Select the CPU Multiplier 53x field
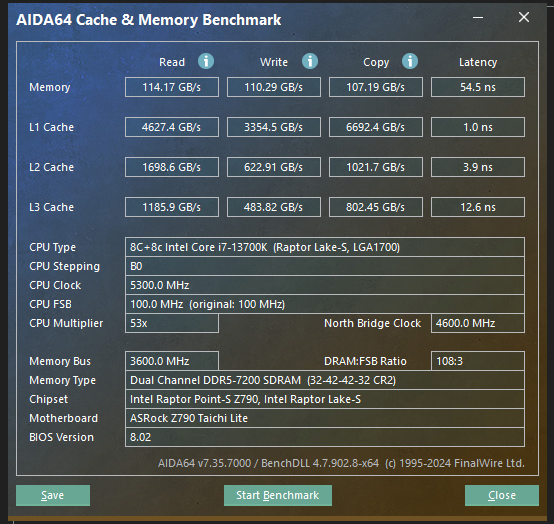This screenshot has height=524, width=554. pyautogui.click(x=172, y=323)
